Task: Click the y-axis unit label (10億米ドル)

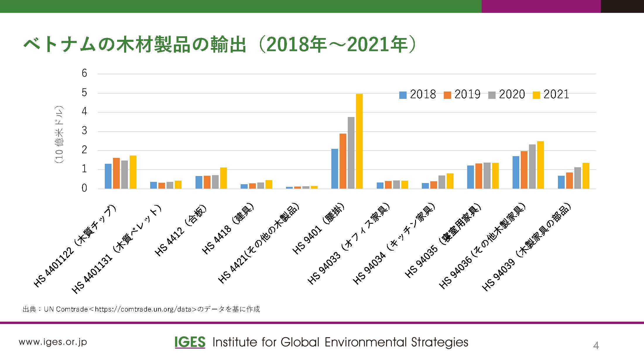Action: [x=59, y=134]
